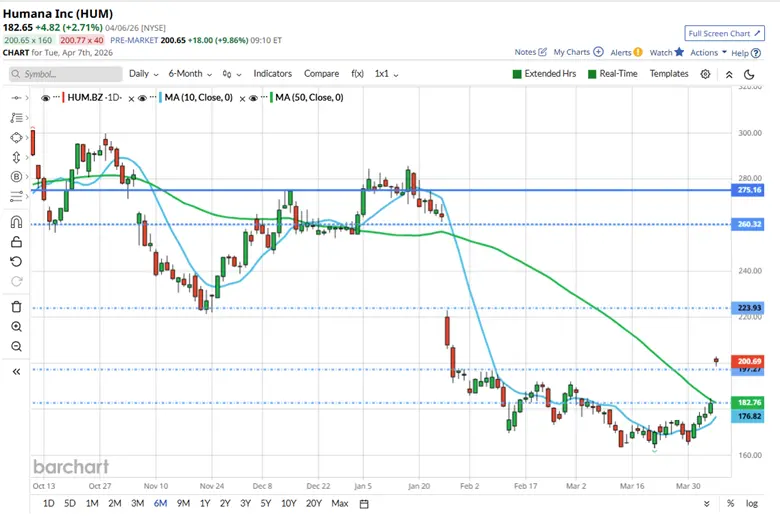Screen dimensions: 780x525
Task: Collapse chart header with double up arrows
Action: (x=729, y=75)
